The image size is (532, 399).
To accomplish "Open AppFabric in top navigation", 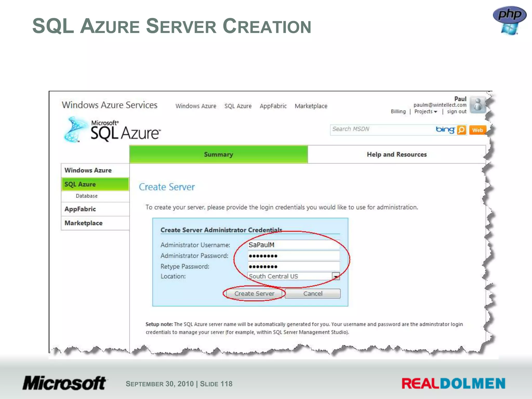I will (273, 106).
